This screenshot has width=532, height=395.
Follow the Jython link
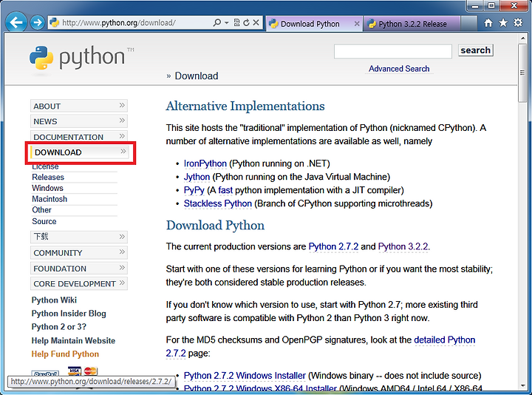point(197,177)
